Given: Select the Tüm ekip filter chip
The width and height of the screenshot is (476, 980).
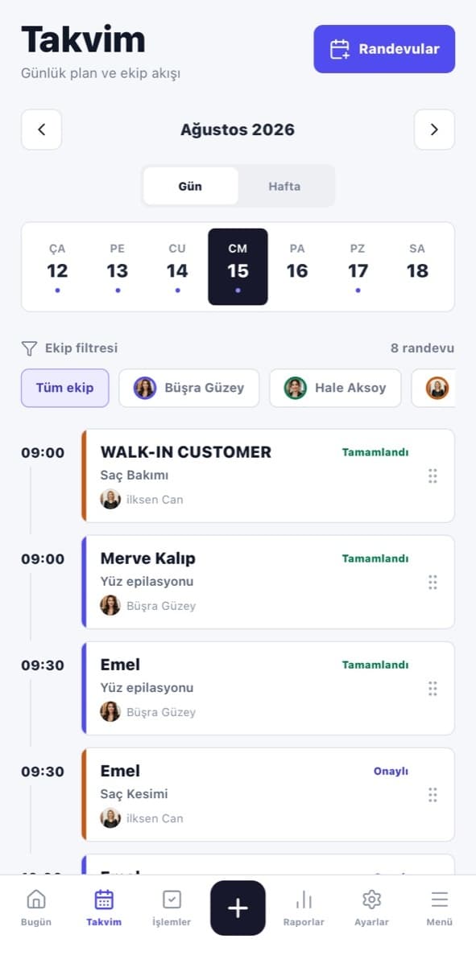Looking at the screenshot, I should tap(64, 388).
